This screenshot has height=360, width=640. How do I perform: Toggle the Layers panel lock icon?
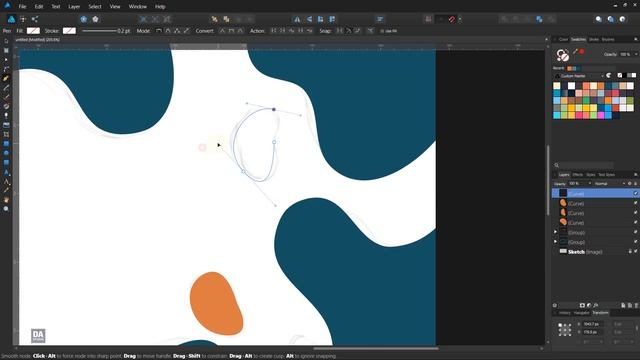coord(636,184)
